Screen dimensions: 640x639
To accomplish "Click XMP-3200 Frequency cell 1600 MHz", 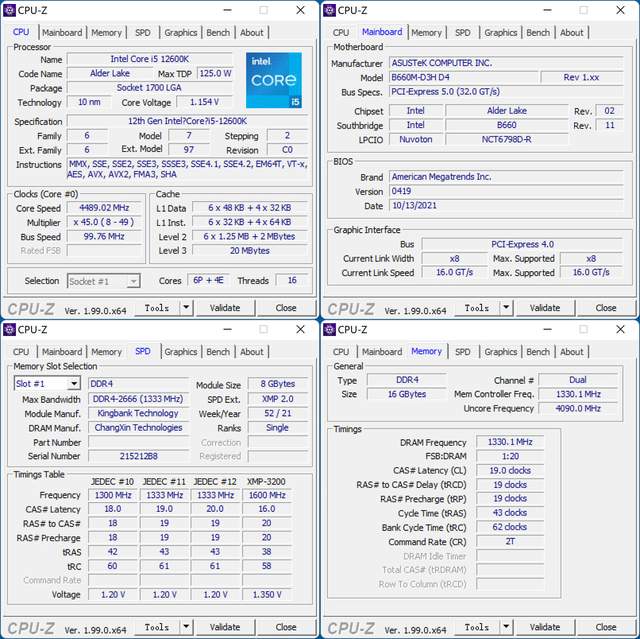I will click(267, 495).
